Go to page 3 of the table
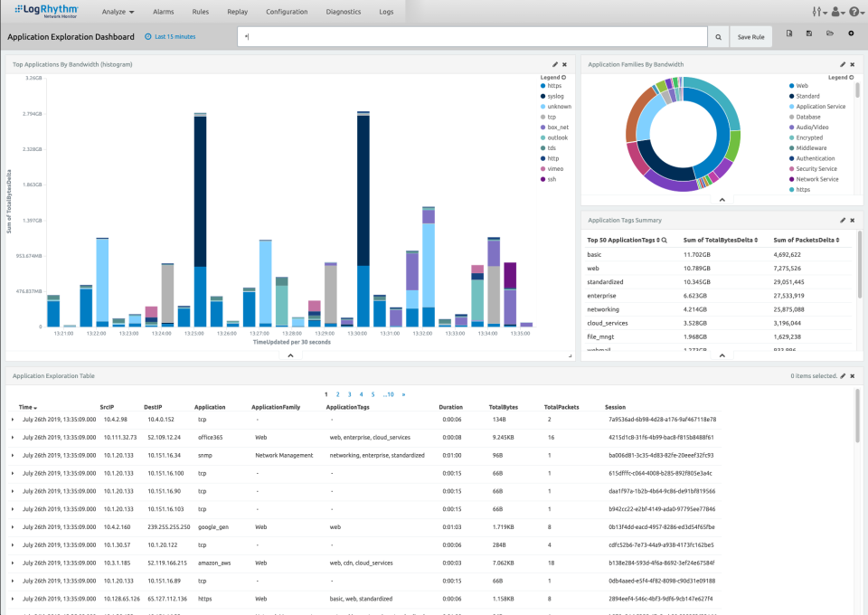 349,394
